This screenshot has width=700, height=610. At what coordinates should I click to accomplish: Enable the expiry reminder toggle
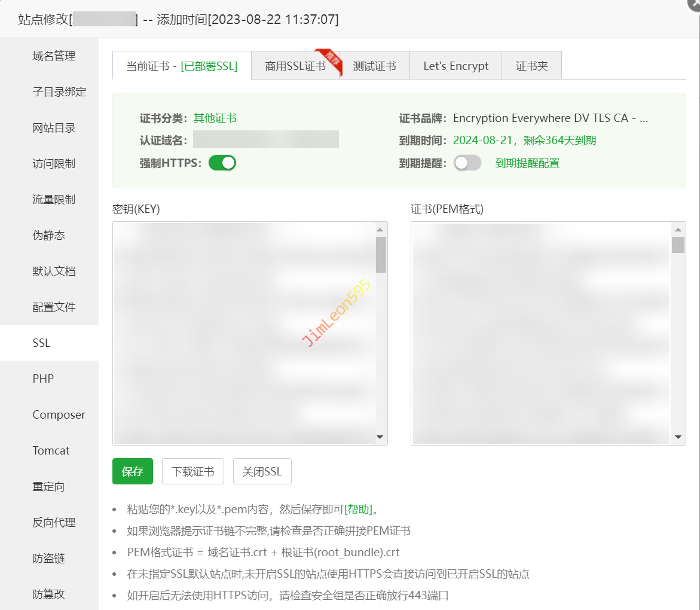pos(467,163)
